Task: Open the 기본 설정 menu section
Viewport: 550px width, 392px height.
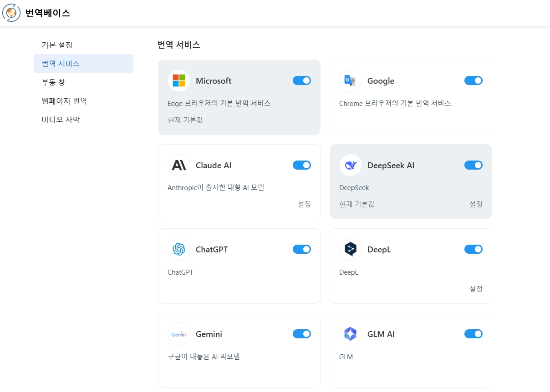Action: (x=84, y=45)
